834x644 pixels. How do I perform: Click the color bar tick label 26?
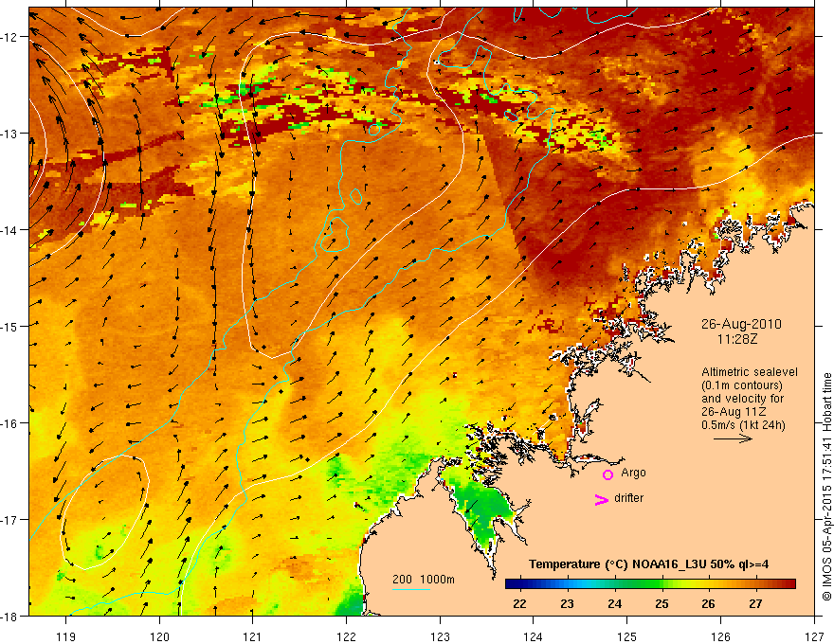coord(709,603)
